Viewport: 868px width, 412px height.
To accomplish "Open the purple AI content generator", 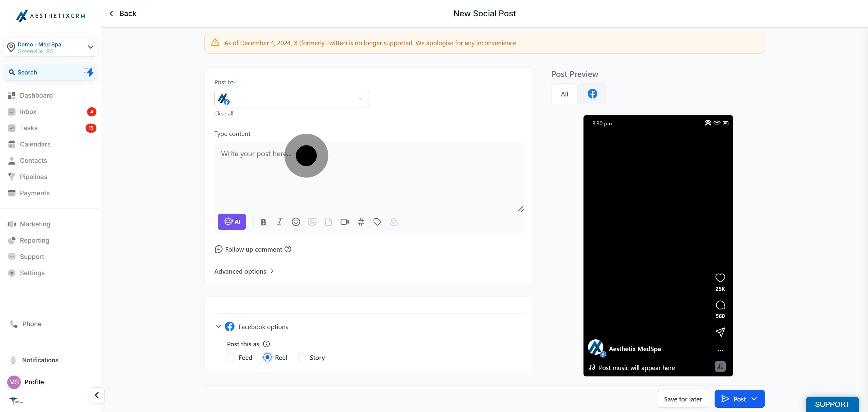I will (x=231, y=222).
